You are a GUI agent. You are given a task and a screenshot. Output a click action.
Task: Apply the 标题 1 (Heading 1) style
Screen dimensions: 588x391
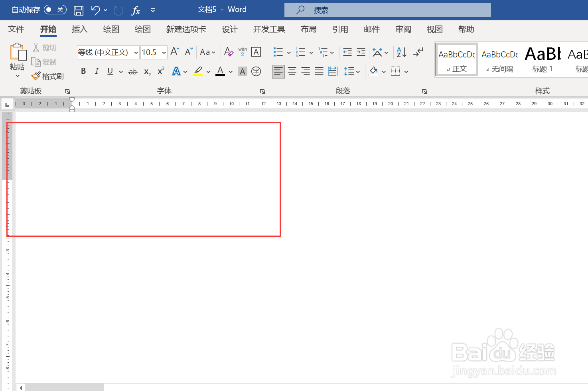543,59
